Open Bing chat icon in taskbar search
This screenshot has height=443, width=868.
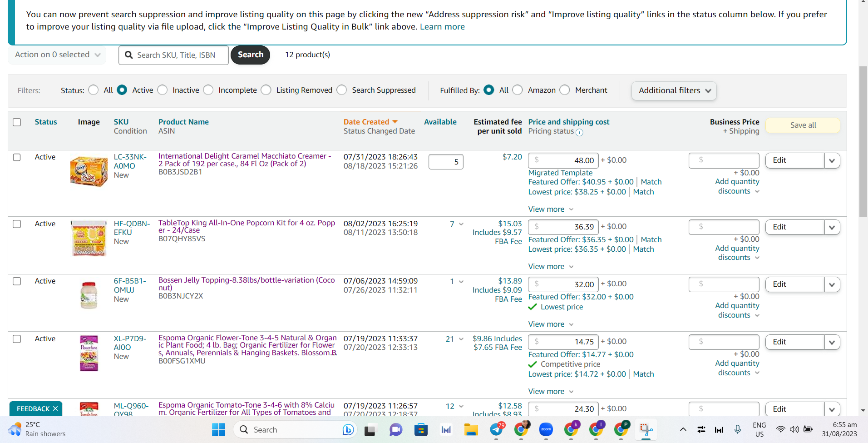(348, 429)
